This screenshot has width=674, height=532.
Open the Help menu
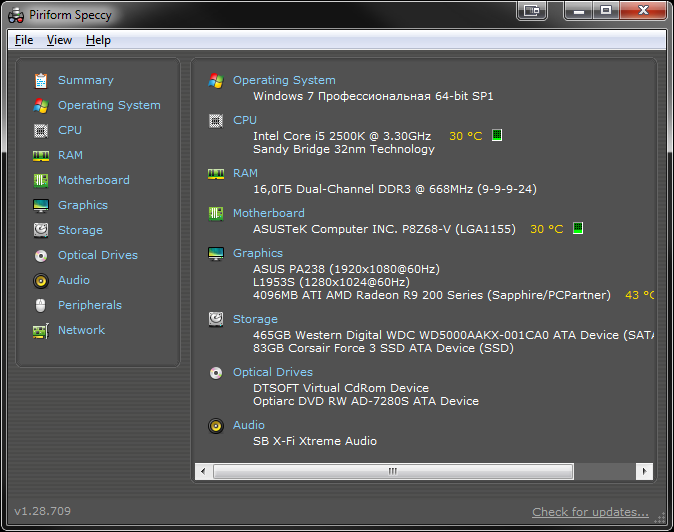[98, 40]
